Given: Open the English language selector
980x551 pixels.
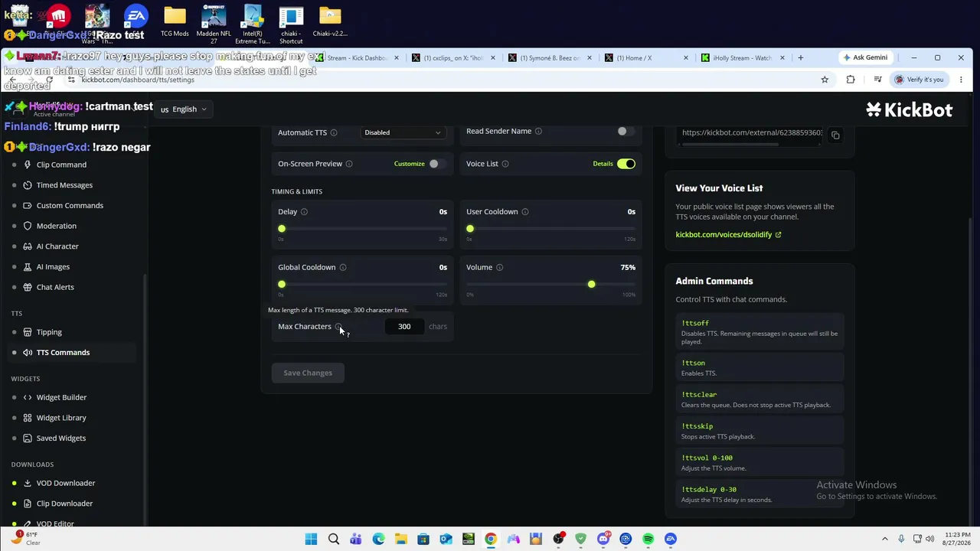Looking at the screenshot, I should point(184,109).
